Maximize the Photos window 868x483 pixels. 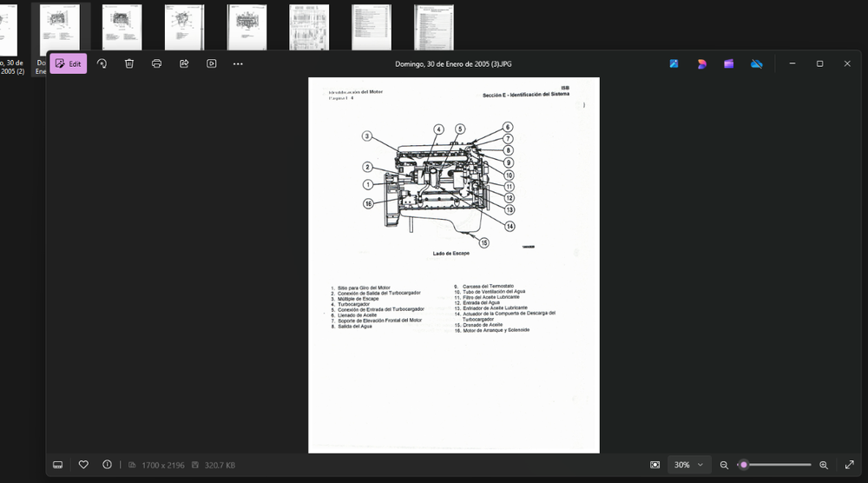coord(820,63)
